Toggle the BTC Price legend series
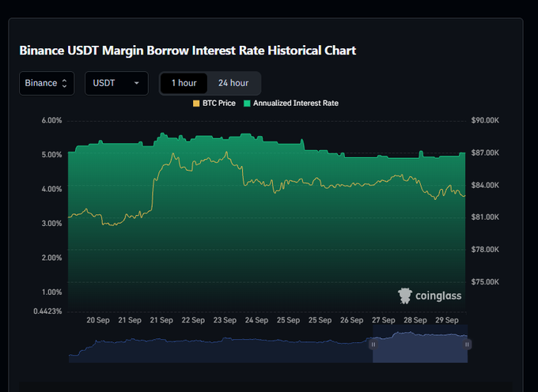The width and height of the screenshot is (538, 392). 214,104
